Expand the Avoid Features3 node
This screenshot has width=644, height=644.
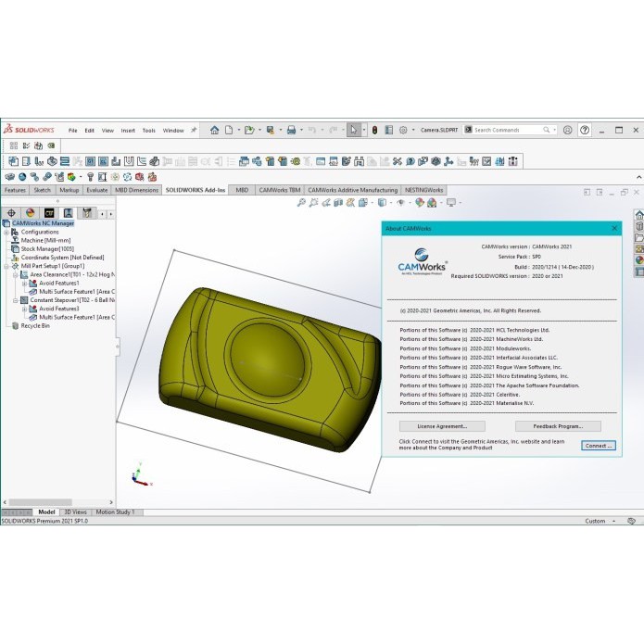(x=24, y=309)
